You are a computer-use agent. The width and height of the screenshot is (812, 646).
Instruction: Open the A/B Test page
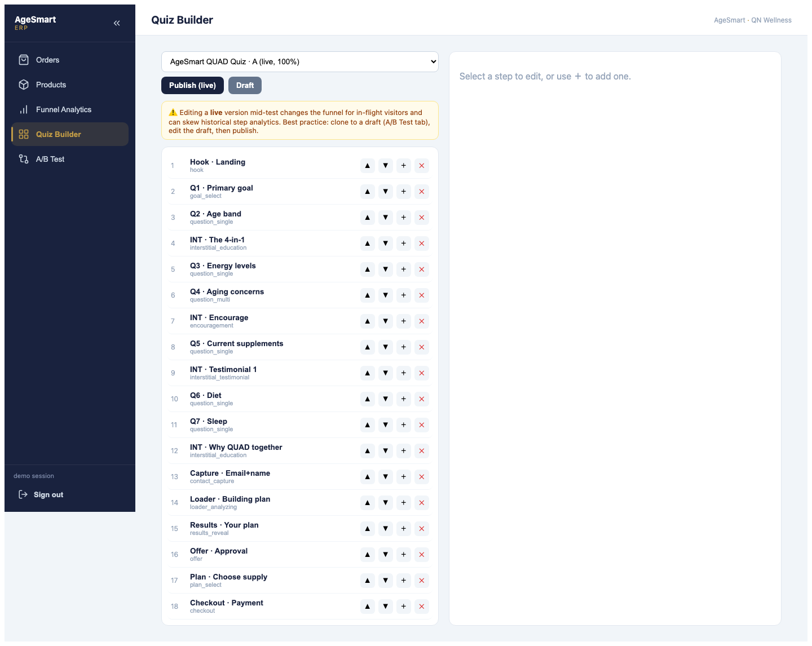click(70, 159)
